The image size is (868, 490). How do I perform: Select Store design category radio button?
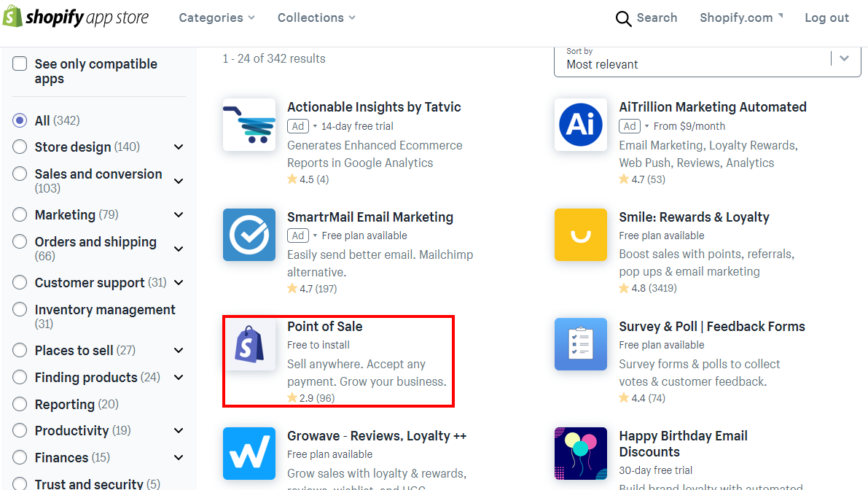point(20,147)
